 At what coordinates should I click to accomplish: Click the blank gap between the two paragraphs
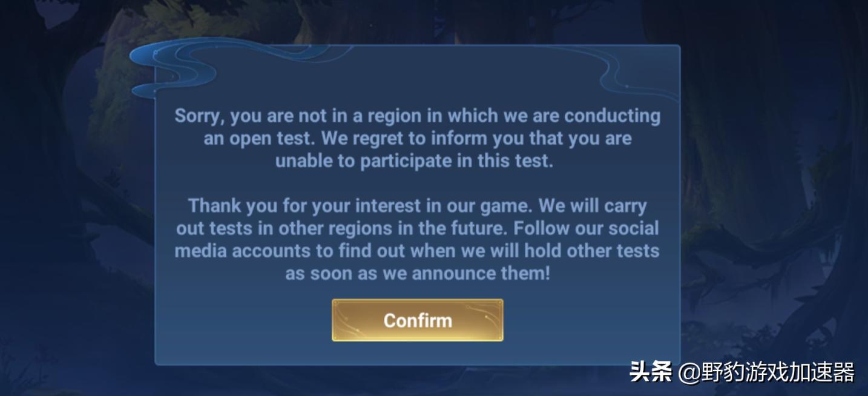click(417, 183)
